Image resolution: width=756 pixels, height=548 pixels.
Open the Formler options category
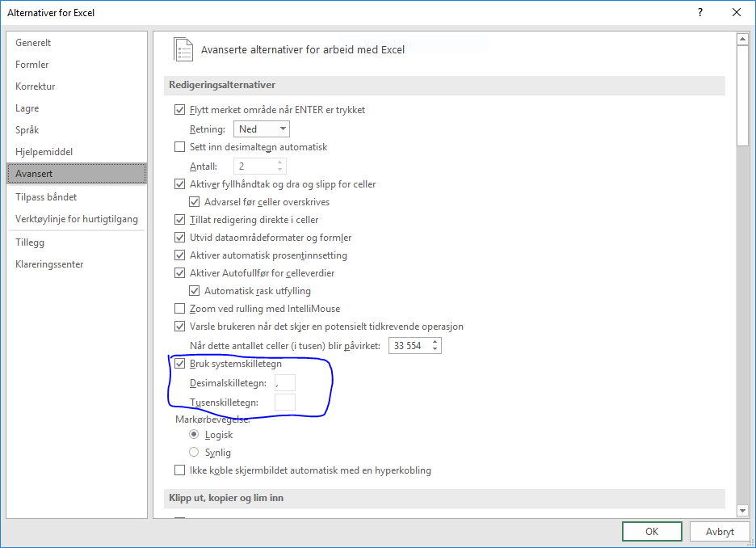(77, 64)
